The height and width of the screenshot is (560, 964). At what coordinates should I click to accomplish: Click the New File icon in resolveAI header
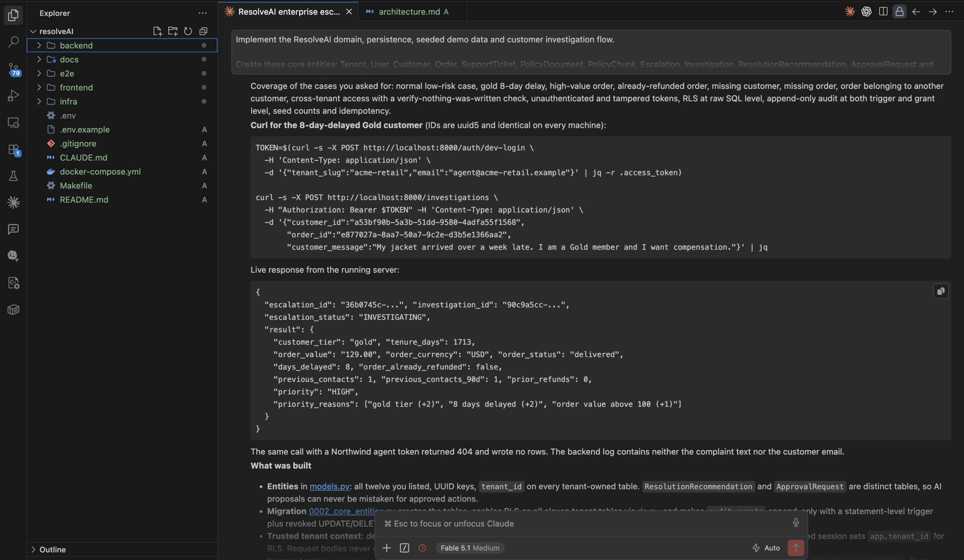point(157,31)
